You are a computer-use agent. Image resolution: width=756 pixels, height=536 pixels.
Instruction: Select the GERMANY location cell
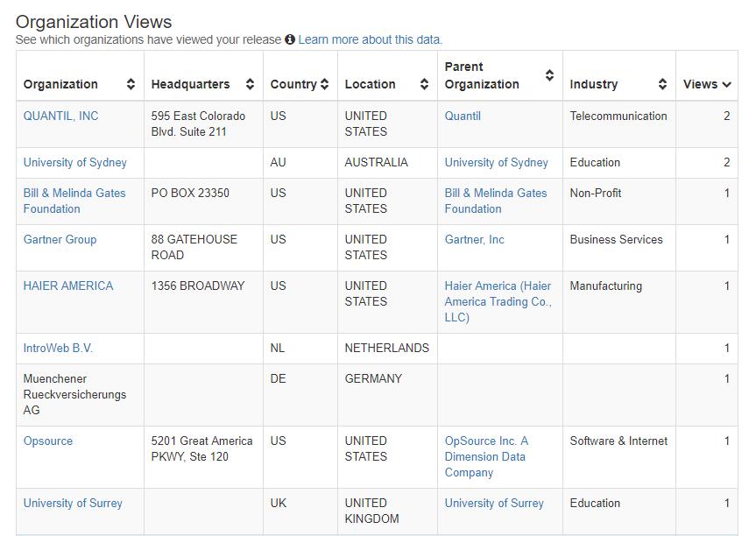[388, 395]
